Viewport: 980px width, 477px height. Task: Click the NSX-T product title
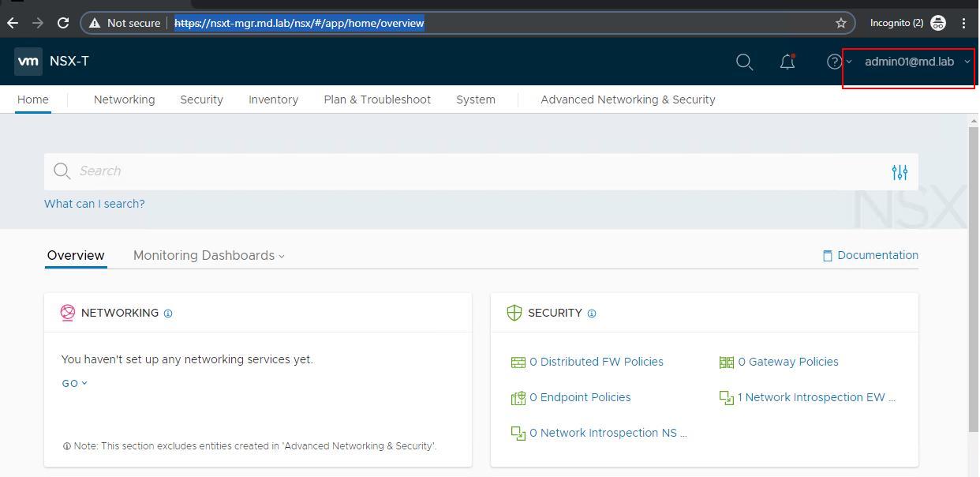69,61
